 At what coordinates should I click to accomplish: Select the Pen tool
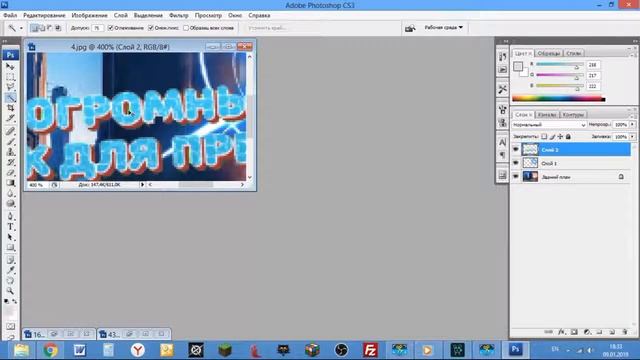10,216
